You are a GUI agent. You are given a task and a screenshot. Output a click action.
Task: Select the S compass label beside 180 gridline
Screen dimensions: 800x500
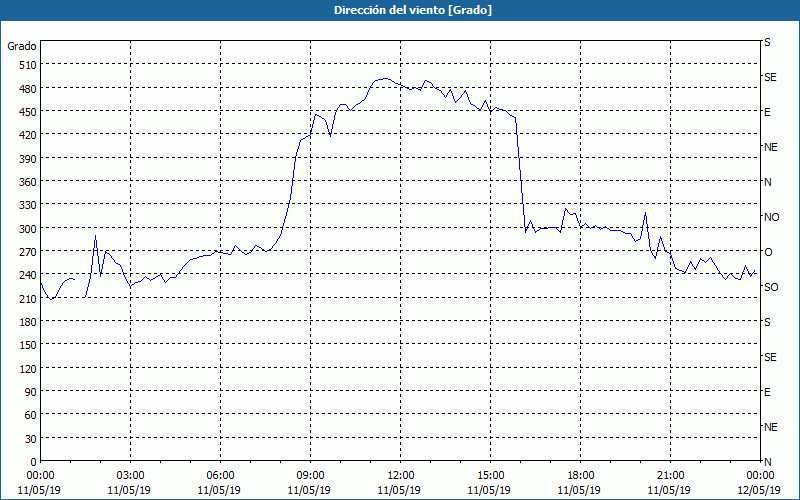point(767,322)
